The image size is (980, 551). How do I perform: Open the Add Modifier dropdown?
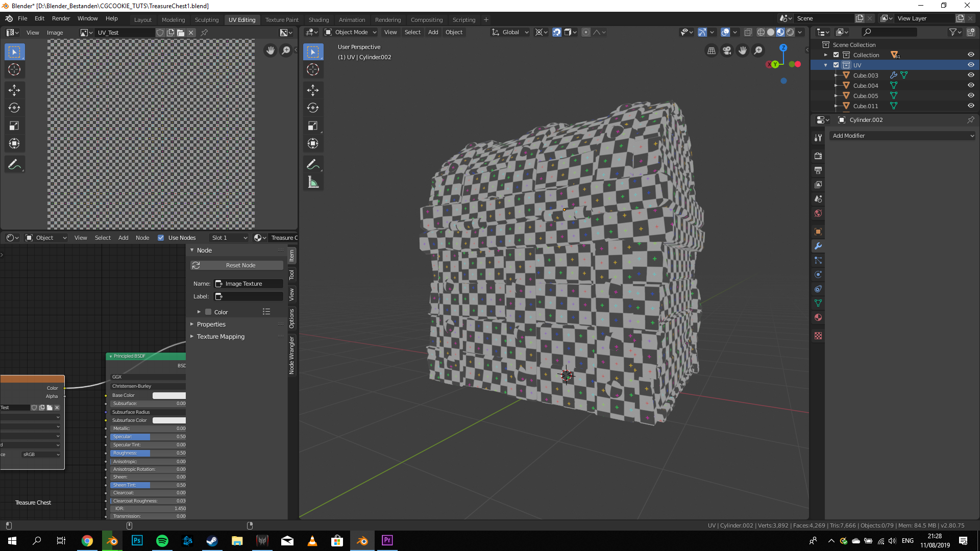coord(902,136)
